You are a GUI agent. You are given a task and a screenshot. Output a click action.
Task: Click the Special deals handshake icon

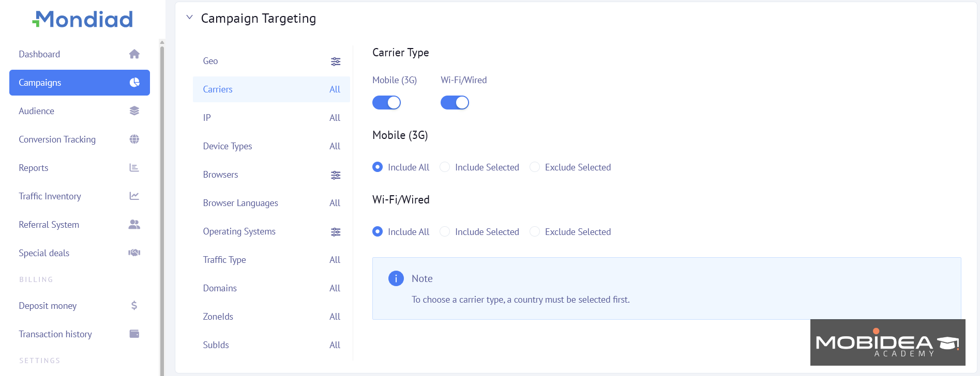click(x=134, y=253)
